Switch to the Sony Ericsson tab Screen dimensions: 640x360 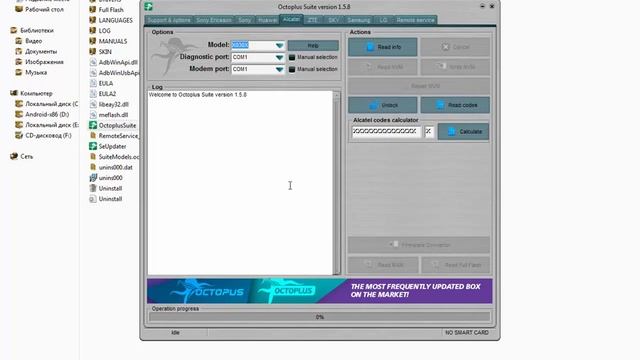214,20
